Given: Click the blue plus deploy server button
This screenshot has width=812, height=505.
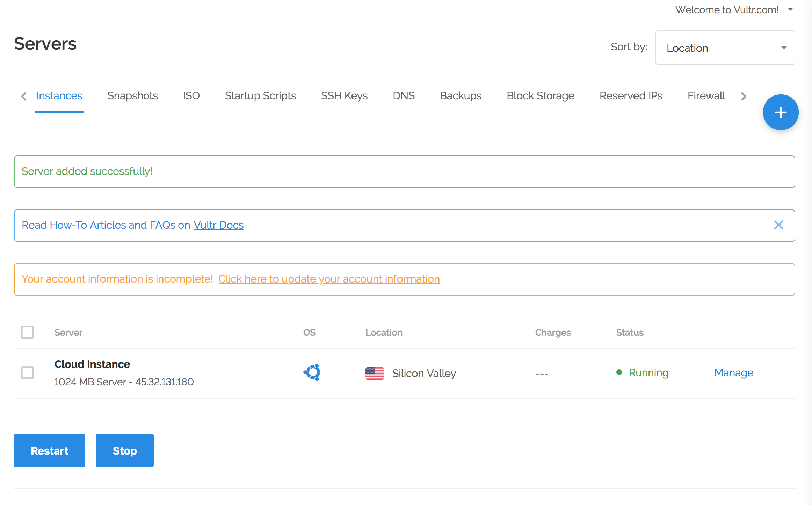Looking at the screenshot, I should click(781, 112).
